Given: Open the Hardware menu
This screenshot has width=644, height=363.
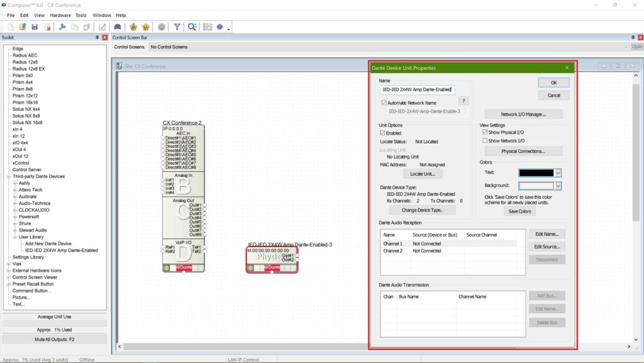Looking at the screenshot, I should click(60, 15).
